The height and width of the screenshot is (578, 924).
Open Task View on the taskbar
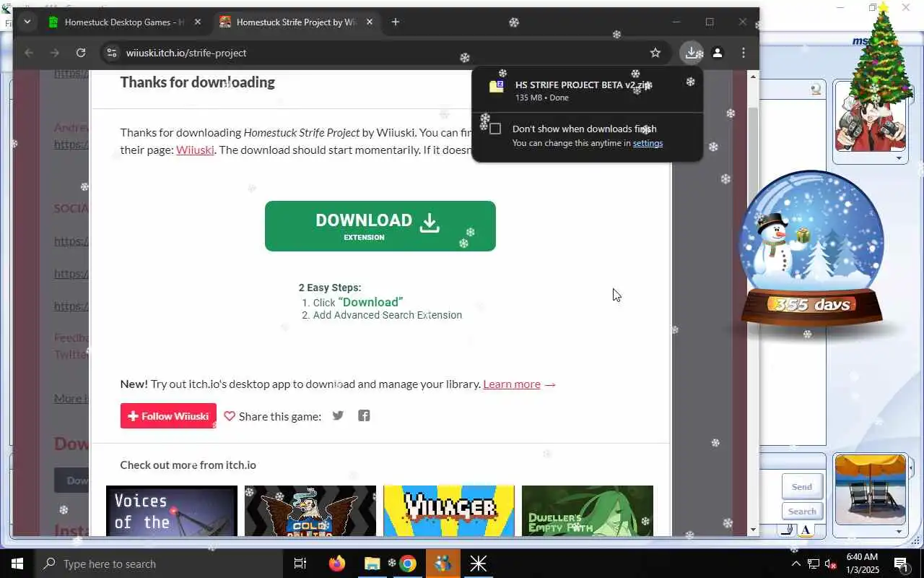coord(300,564)
